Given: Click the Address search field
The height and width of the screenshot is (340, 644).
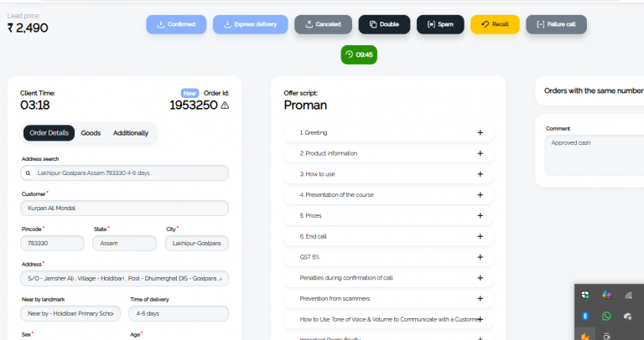Looking at the screenshot, I should [x=124, y=173].
